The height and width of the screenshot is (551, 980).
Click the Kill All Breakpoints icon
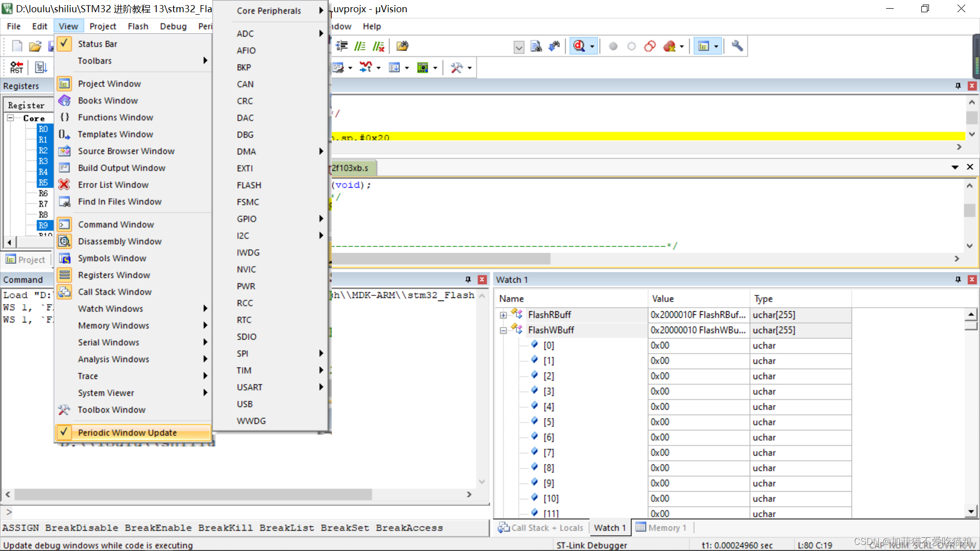[x=669, y=46]
